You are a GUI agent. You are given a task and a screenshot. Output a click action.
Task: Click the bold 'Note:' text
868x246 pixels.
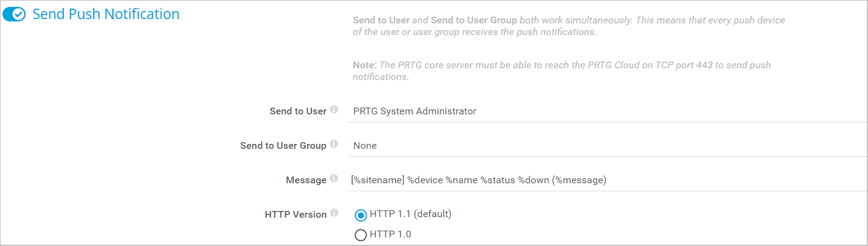pos(364,65)
